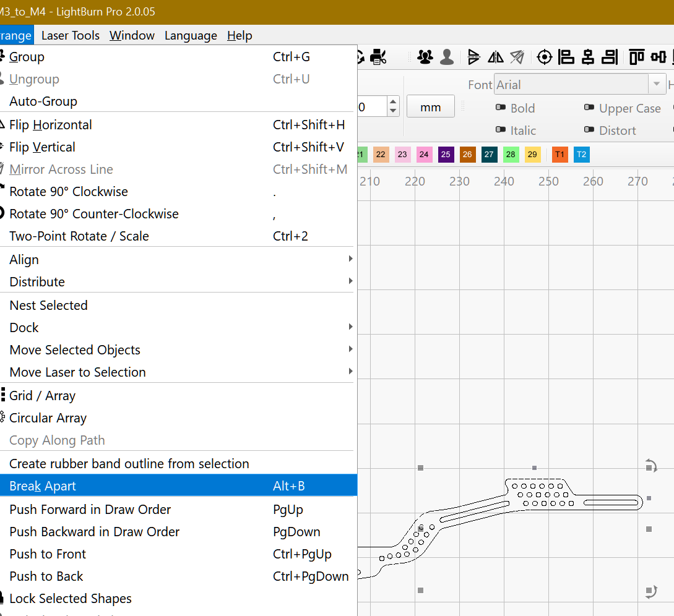674x616 pixels.
Task: Click the numeric field's up stepper arrow
Action: (393, 102)
